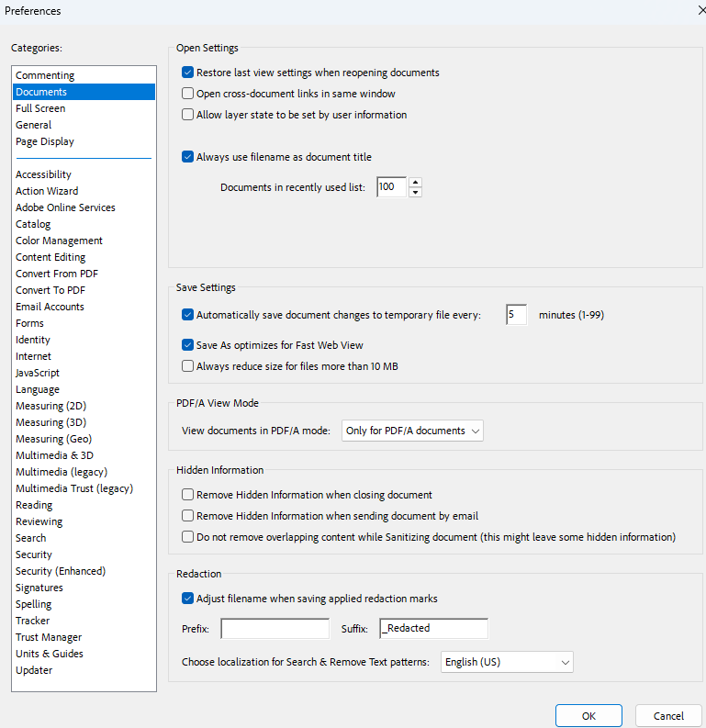Select Units & Guides category
Screen dimensions: 706x728
tap(84, 654)
